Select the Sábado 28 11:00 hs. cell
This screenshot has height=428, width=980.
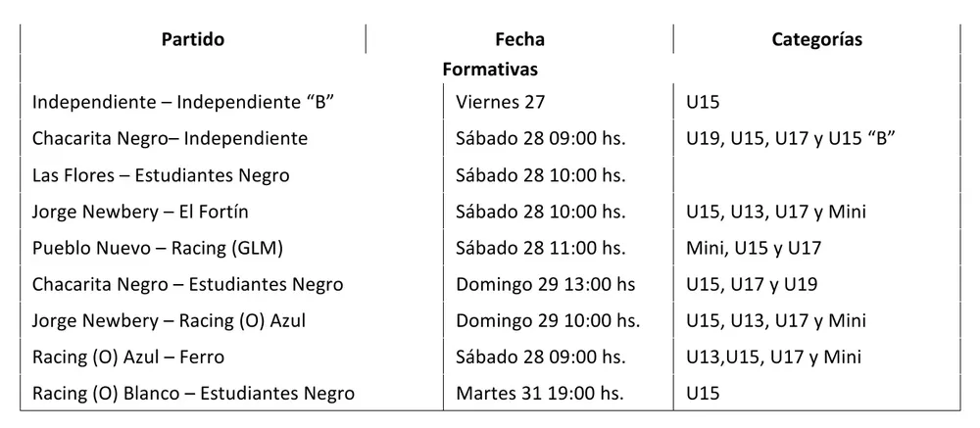(x=541, y=248)
